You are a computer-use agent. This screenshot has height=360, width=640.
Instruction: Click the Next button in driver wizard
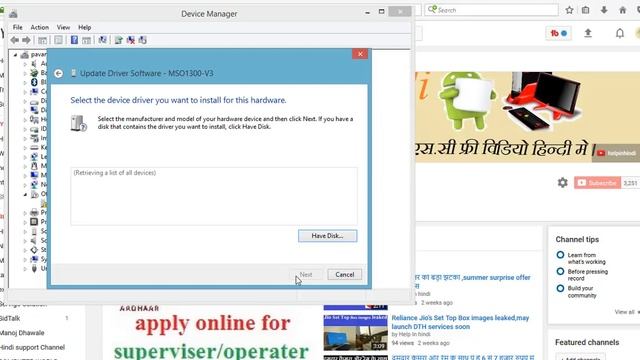(306, 275)
